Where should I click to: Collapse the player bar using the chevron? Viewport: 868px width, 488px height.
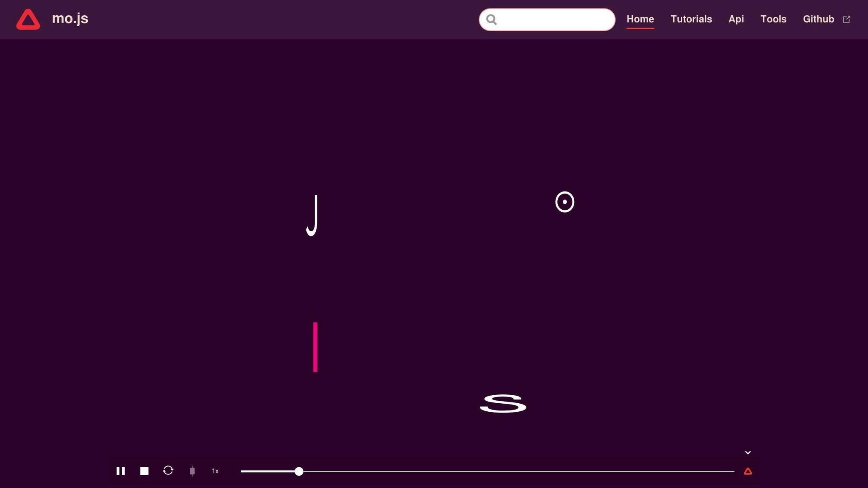(748, 452)
